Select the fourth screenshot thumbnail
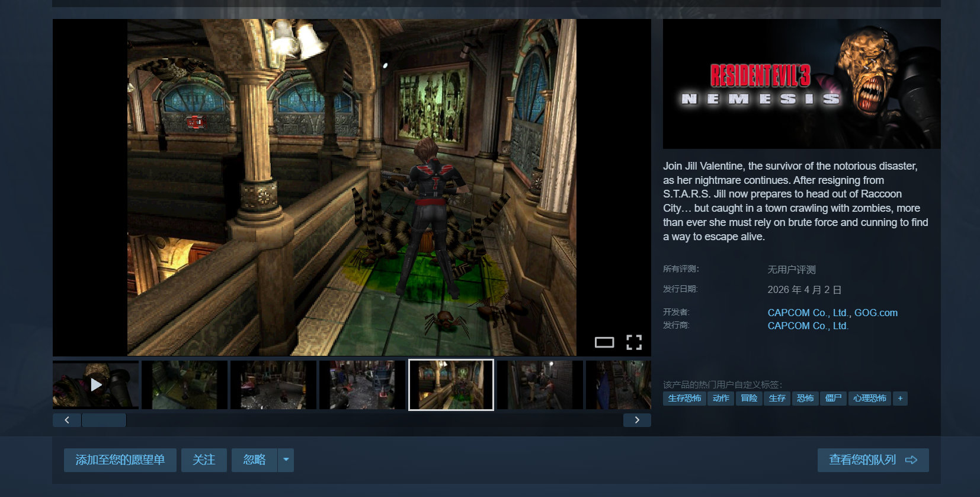The image size is (980, 497). pyautogui.click(x=363, y=384)
